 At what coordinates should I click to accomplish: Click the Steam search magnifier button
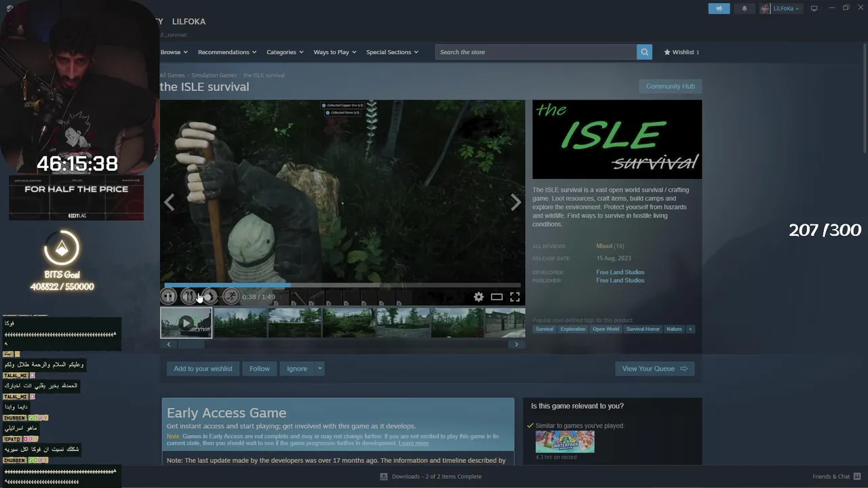click(644, 52)
